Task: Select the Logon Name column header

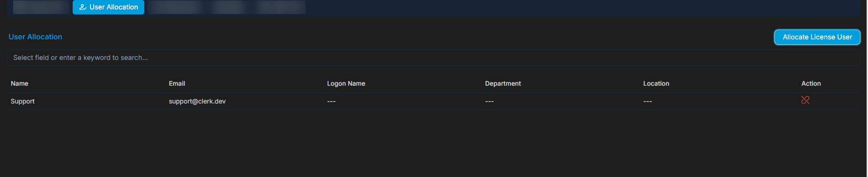Action: point(346,83)
